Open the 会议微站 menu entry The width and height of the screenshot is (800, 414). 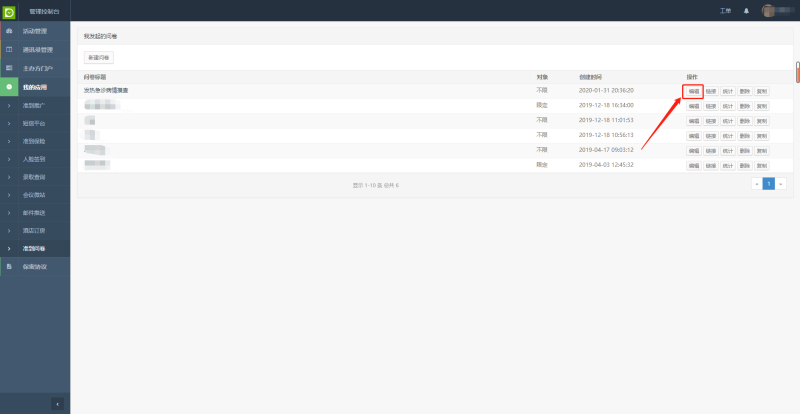click(34, 195)
